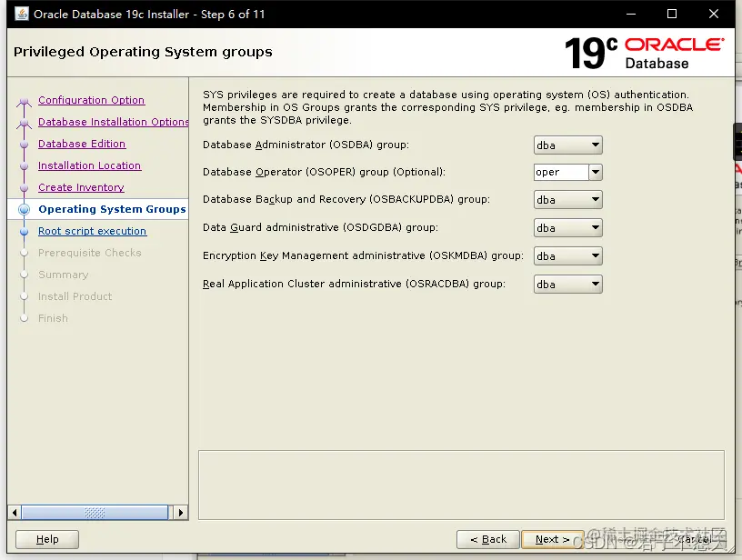Click the Help button
This screenshot has width=742, height=560.
coord(47,539)
